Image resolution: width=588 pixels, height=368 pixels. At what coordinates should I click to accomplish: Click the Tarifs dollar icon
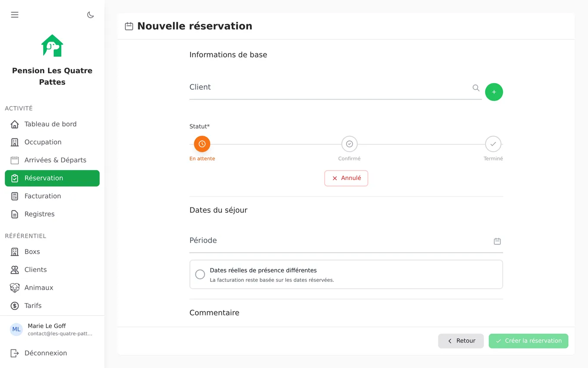click(x=15, y=306)
